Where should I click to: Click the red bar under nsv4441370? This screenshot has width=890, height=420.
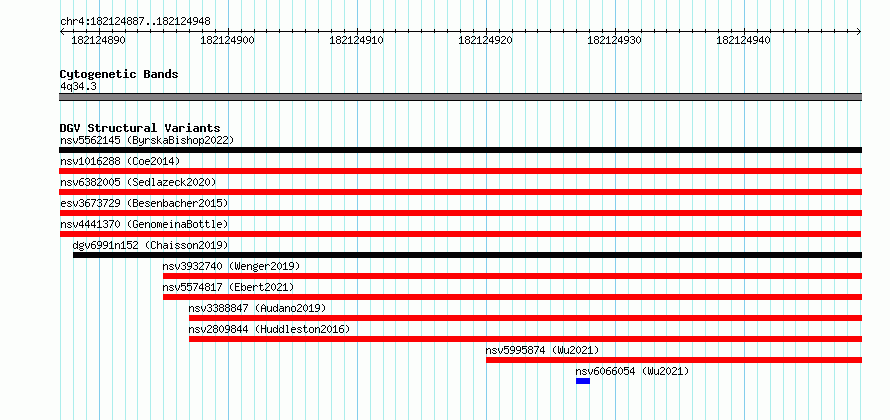pos(460,234)
